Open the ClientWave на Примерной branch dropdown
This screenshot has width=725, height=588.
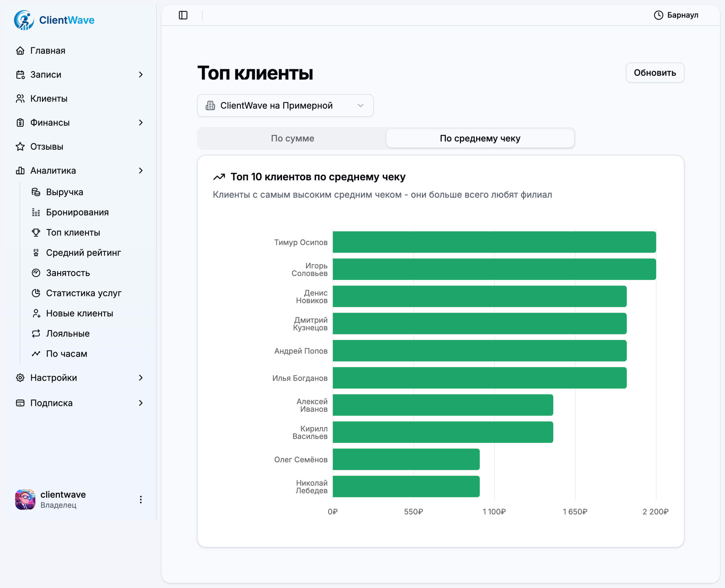285,106
